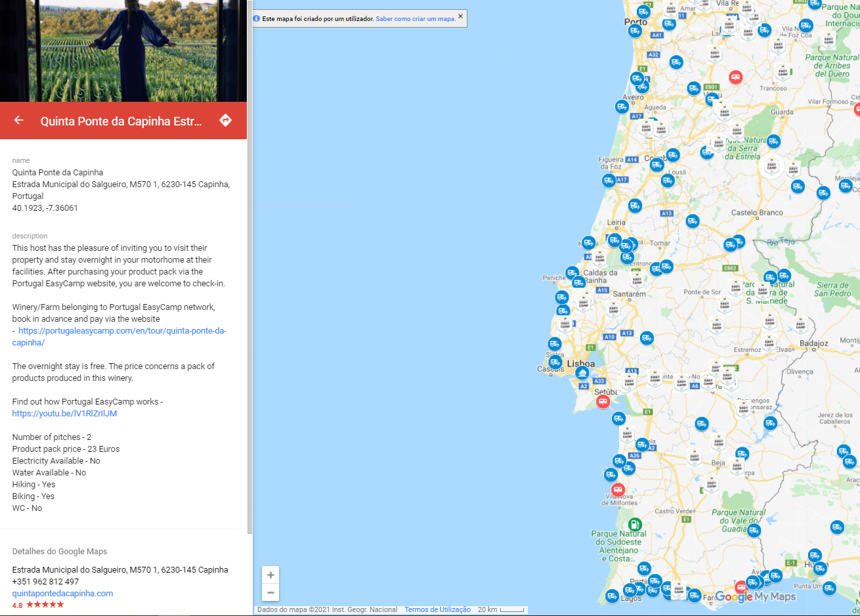Click 'Detalhes do Google Maps' heading
This screenshot has height=616, width=860.
pos(60,552)
